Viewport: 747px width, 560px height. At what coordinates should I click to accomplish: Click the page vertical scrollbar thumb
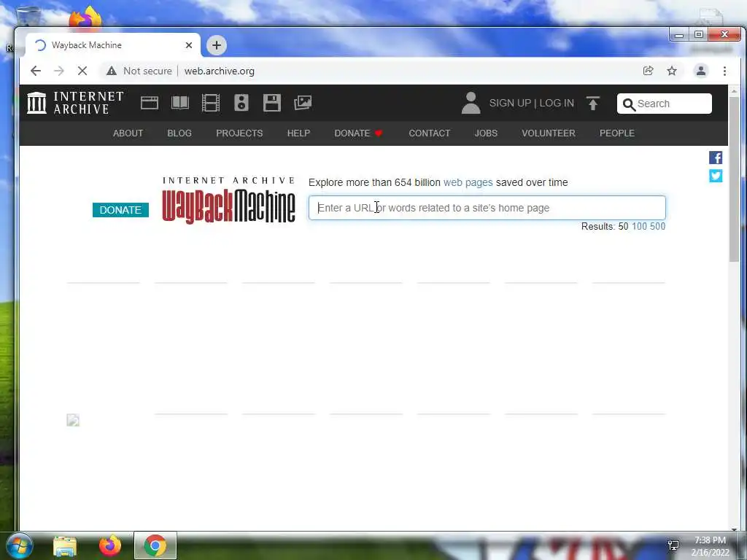click(734, 179)
